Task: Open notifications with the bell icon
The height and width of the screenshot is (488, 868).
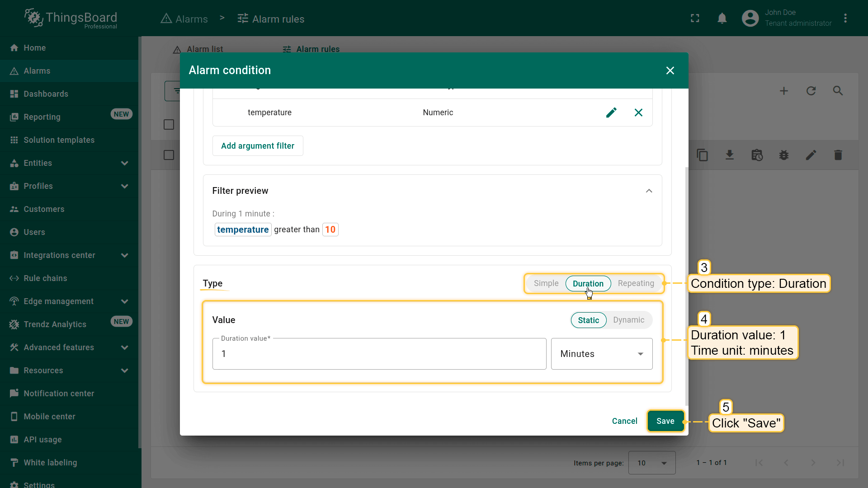Action: 722,19
